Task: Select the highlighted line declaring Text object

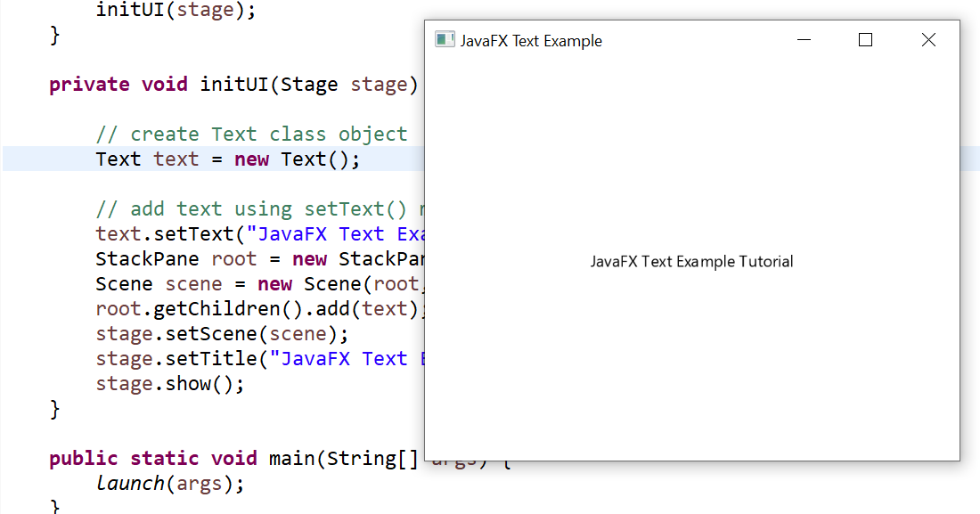Action: pyautogui.click(x=227, y=159)
